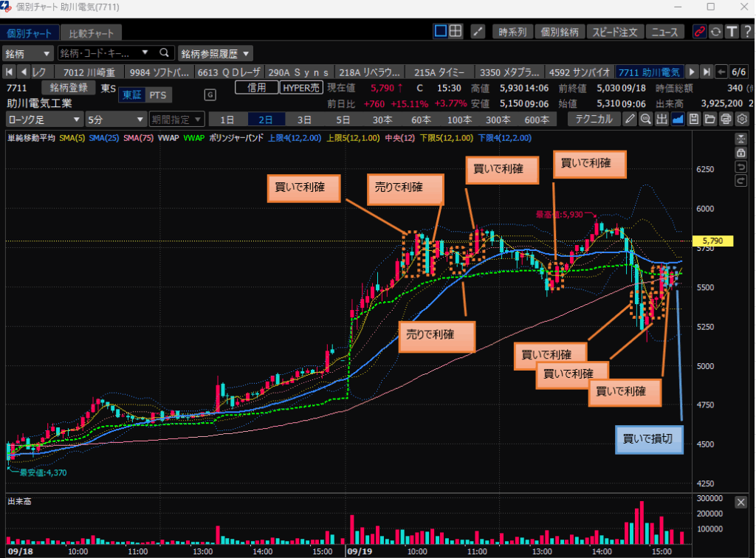Expand the 5分 interval dropdown
756x558 pixels.
pos(115,120)
